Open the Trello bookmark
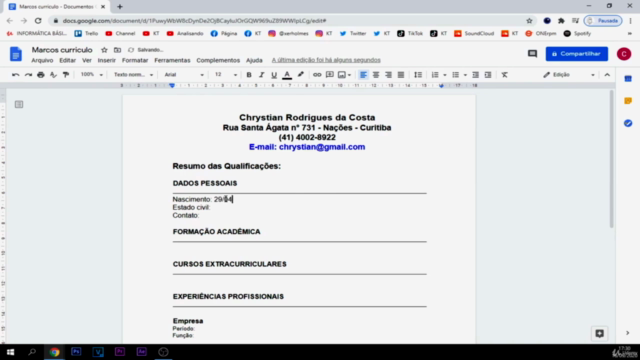 (86, 33)
